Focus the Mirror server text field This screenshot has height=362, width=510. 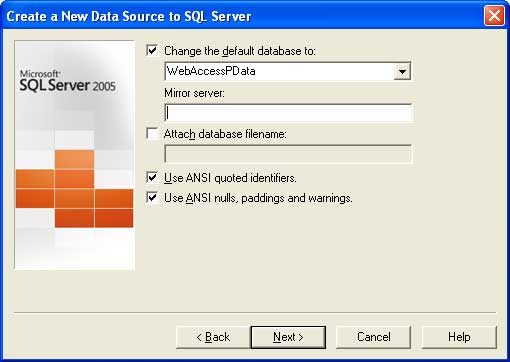pyautogui.click(x=288, y=113)
